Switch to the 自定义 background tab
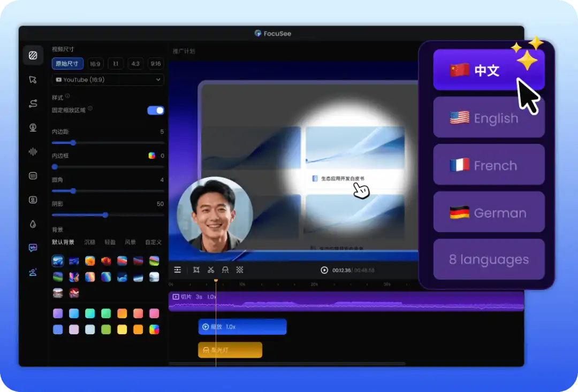 tap(153, 242)
